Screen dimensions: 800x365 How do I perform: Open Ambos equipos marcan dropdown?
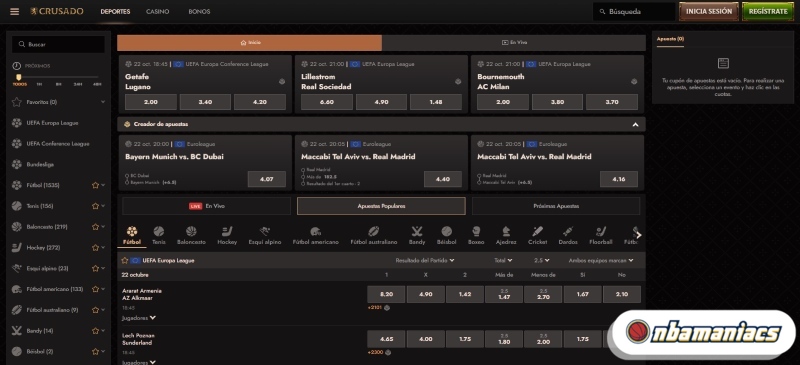click(601, 260)
